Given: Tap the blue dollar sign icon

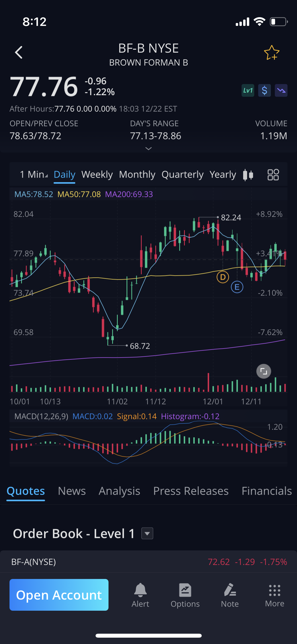Looking at the screenshot, I should pos(264,91).
